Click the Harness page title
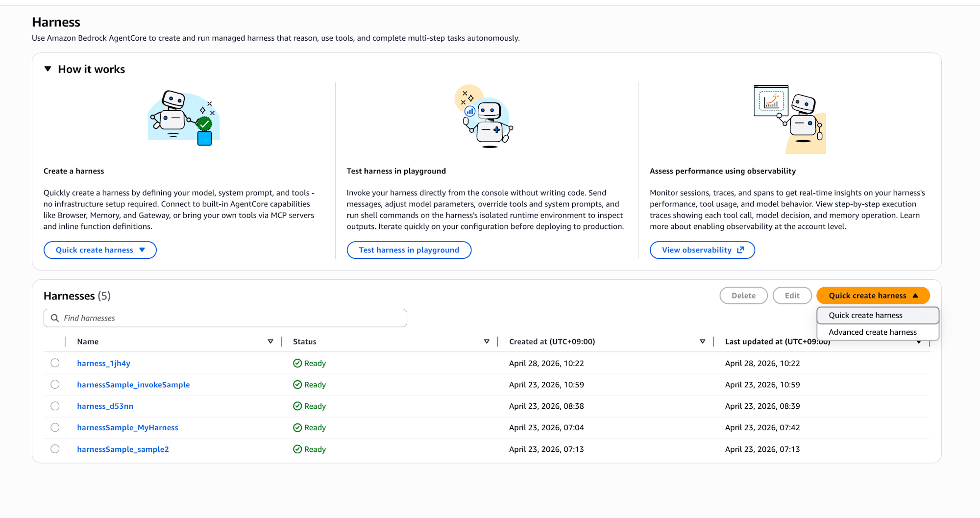 tap(56, 22)
